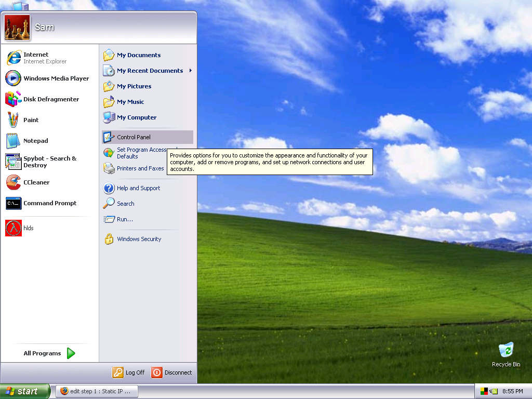Screen dimensions: 532x399
Task: Click the Start button
Action: 25,391
